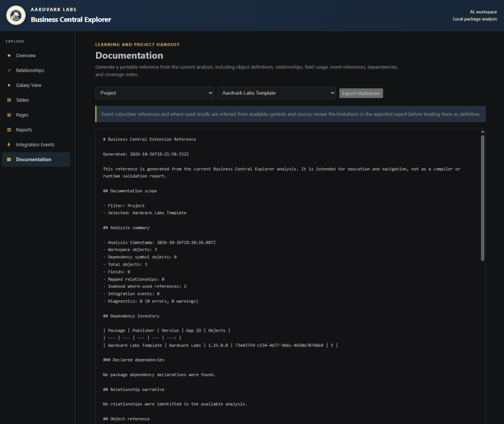
Task: Click the 'Total objects: 3' line
Action: 125,264
